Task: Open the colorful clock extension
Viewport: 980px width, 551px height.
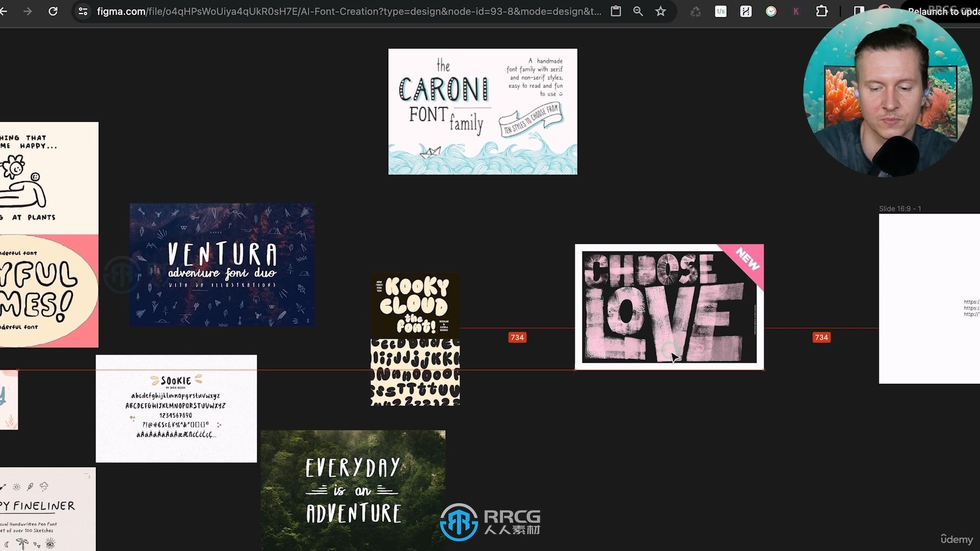Action: tap(771, 11)
